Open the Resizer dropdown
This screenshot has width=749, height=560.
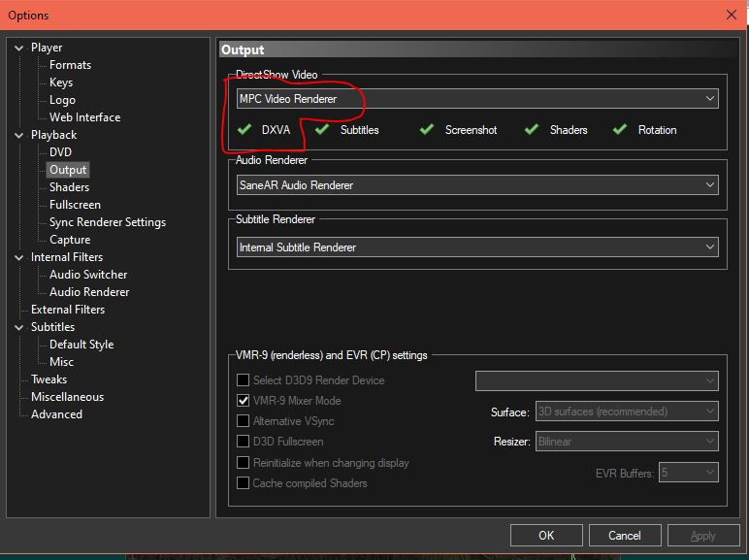pos(627,442)
